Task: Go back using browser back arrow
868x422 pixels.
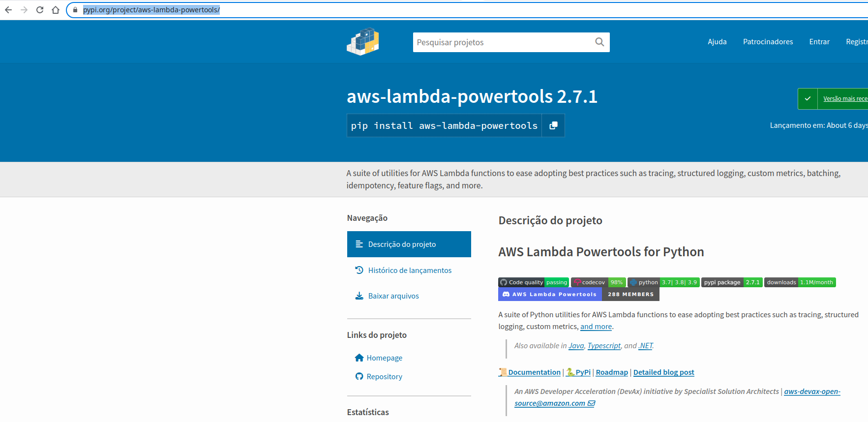Action: point(8,10)
